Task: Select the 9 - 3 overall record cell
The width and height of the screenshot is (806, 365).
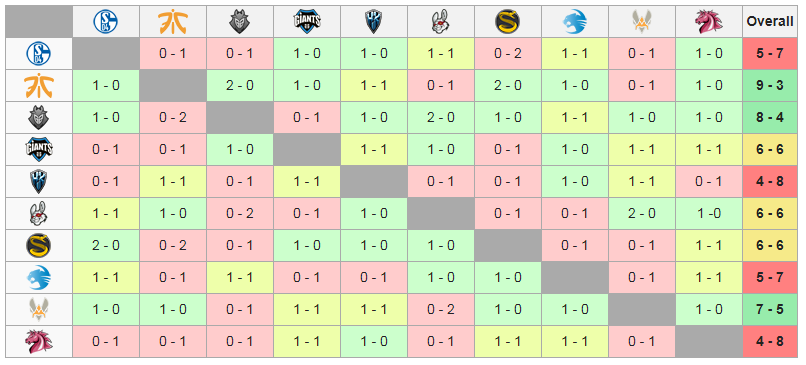Action: [x=770, y=85]
